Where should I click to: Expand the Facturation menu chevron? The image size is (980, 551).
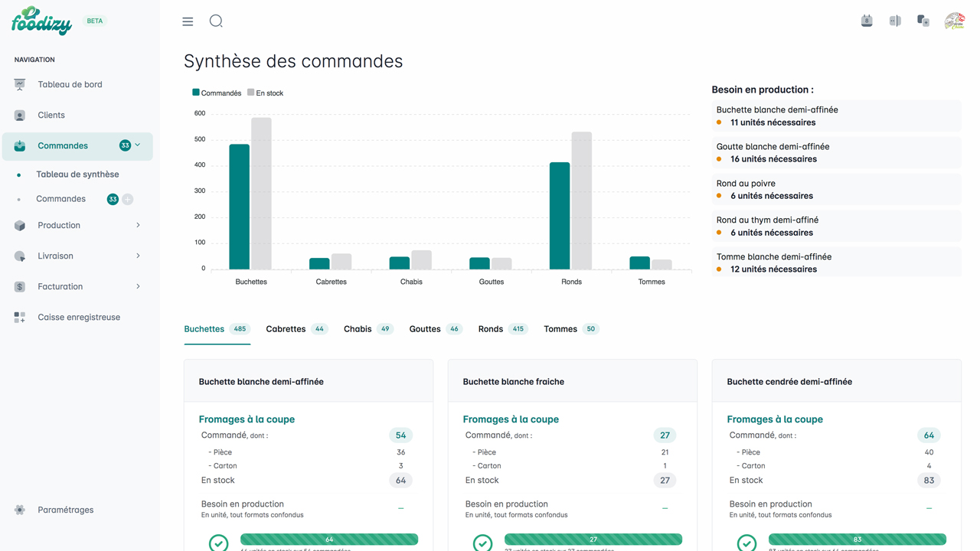138,286
